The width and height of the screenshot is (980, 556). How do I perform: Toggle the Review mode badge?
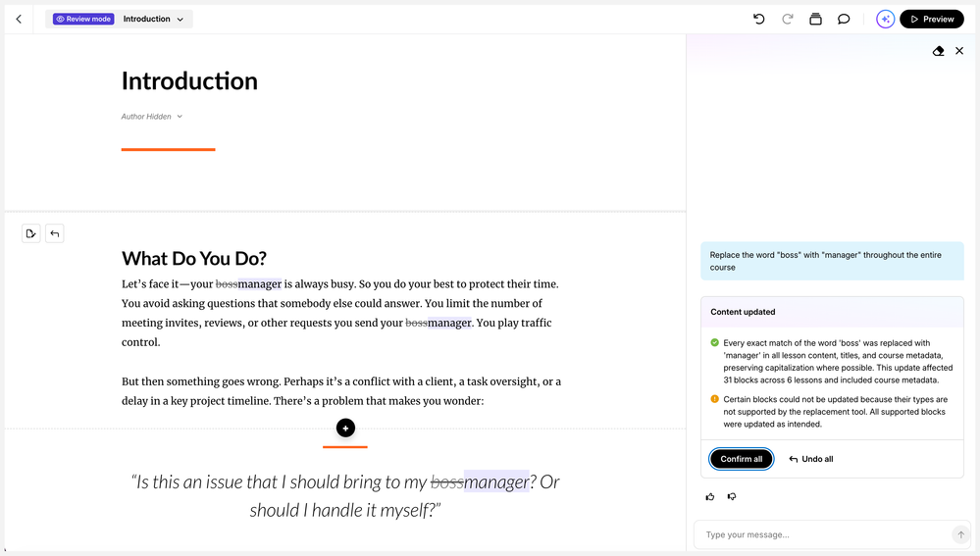(x=83, y=19)
